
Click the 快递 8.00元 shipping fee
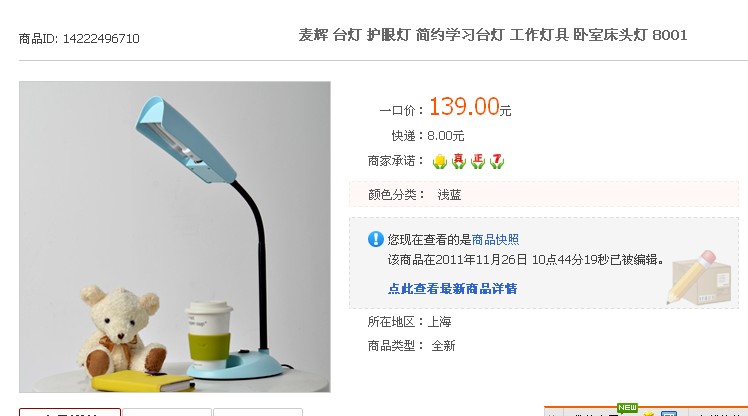point(428,136)
